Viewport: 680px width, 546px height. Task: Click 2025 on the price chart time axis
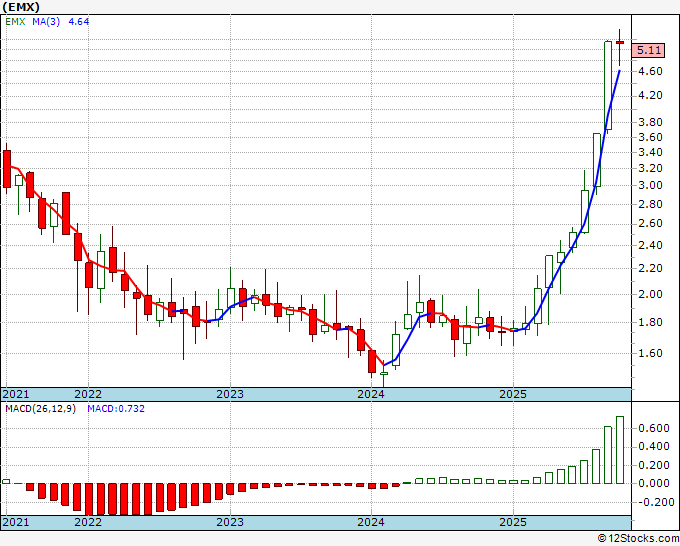click(x=513, y=394)
